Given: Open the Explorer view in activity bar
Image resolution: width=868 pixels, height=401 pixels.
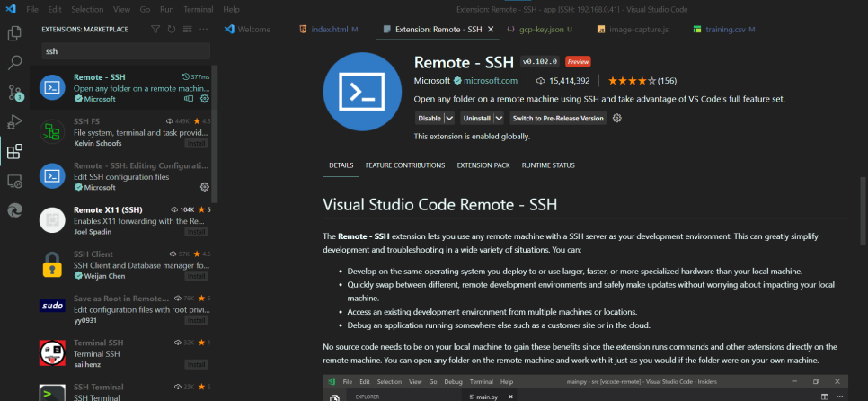Looking at the screenshot, I should [14, 33].
